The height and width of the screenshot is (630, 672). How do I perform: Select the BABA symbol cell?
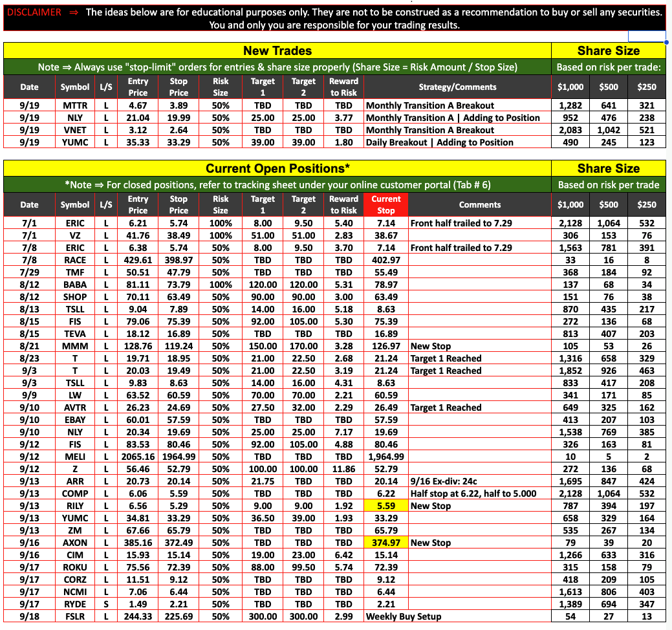pos(75,285)
